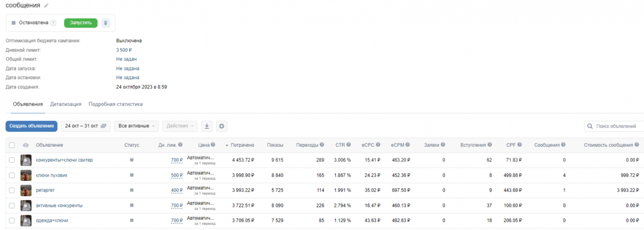Select checkbox for ключи пуховик ad
Screen dimensions: 644x230
pyautogui.click(x=12, y=175)
